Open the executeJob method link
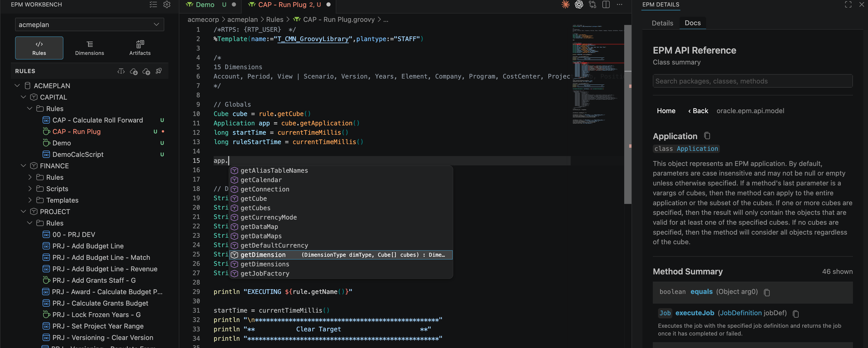The image size is (868, 348). point(694,313)
